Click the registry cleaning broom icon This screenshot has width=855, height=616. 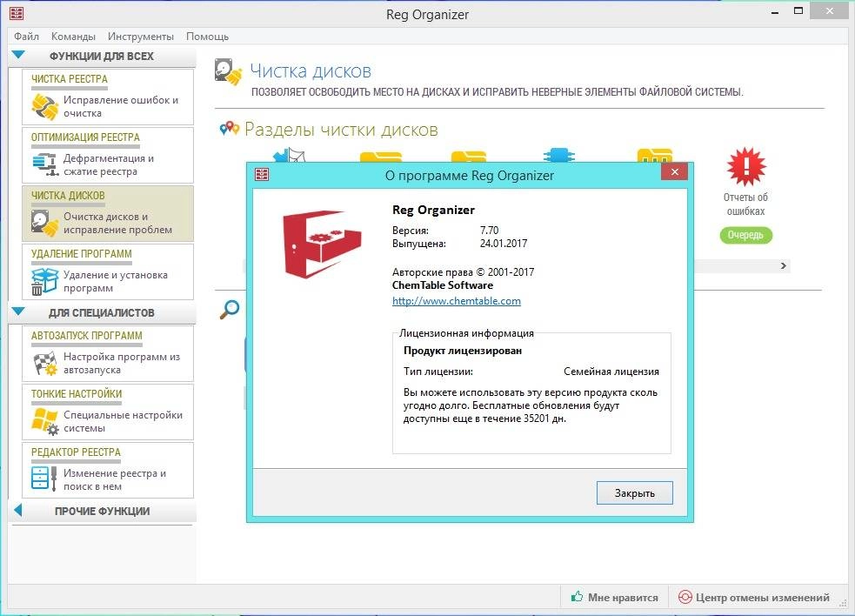pos(44,106)
